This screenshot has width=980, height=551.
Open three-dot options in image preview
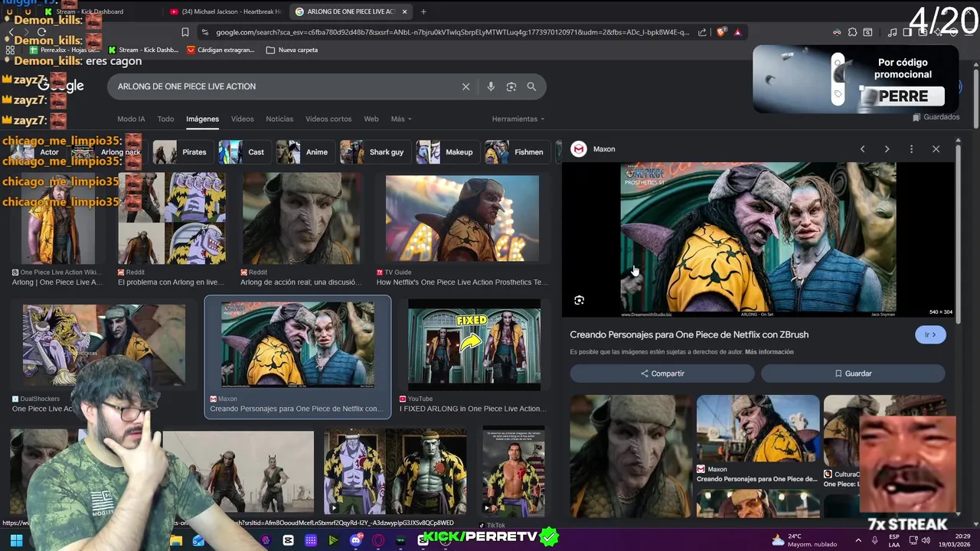(911, 149)
